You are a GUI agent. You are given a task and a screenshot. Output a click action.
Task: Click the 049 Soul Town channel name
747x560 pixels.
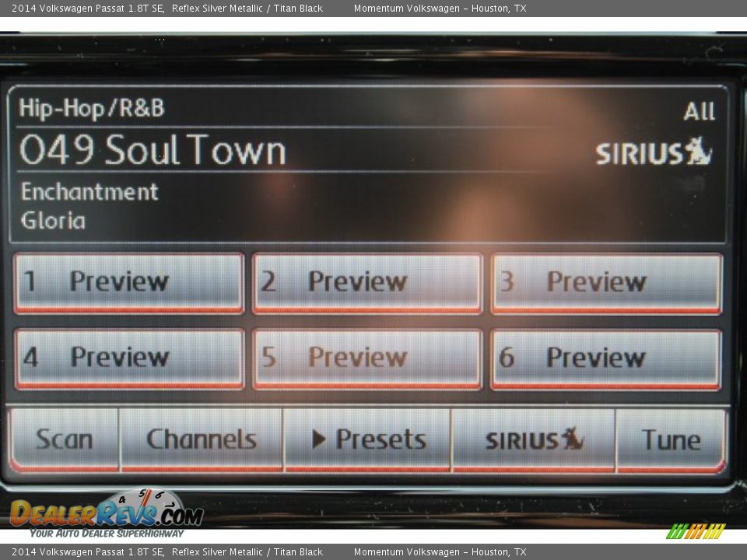click(x=153, y=150)
